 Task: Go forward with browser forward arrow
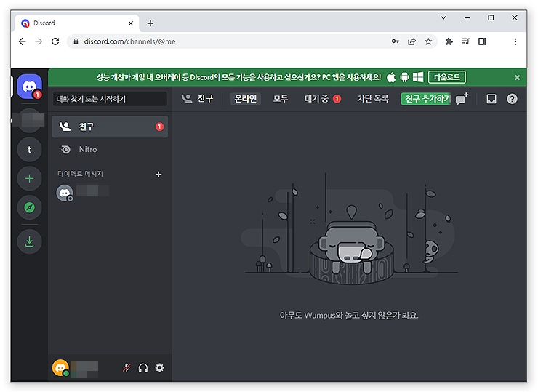[39, 41]
